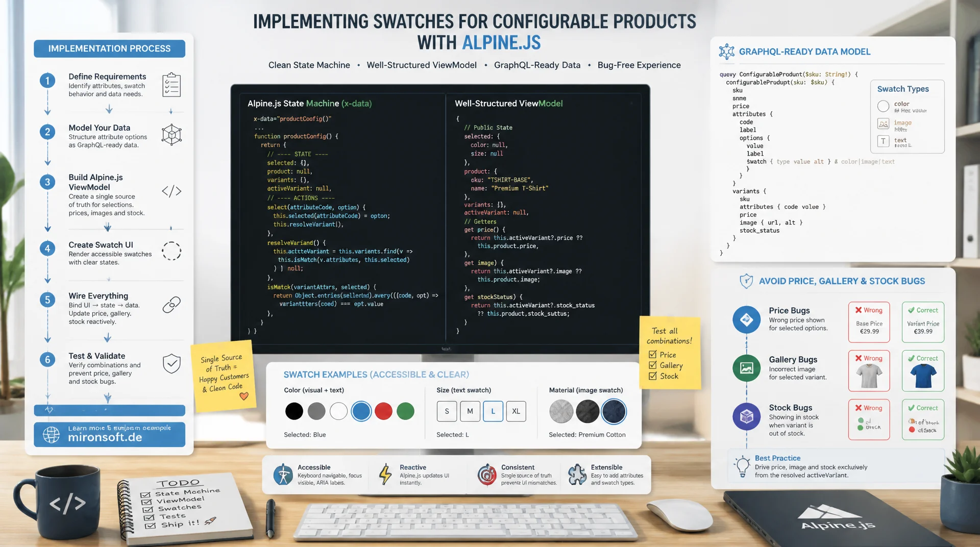Click the gray t-shirt image under Gallery Bugs Wrong
The image size is (980, 547).
point(869,377)
